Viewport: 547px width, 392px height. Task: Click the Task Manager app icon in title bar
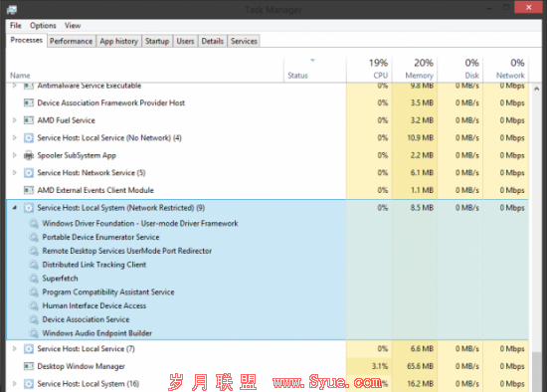point(12,9)
